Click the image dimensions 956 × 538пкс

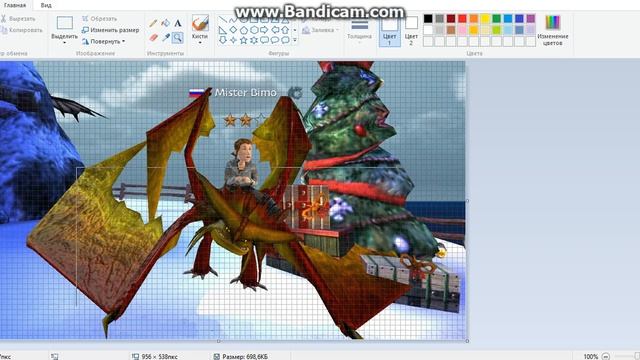[x=160, y=356]
